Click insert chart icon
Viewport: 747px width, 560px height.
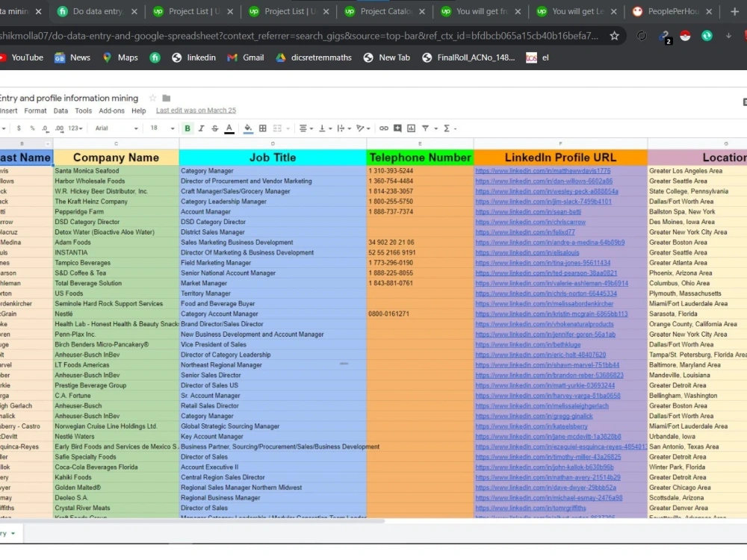point(411,128)
